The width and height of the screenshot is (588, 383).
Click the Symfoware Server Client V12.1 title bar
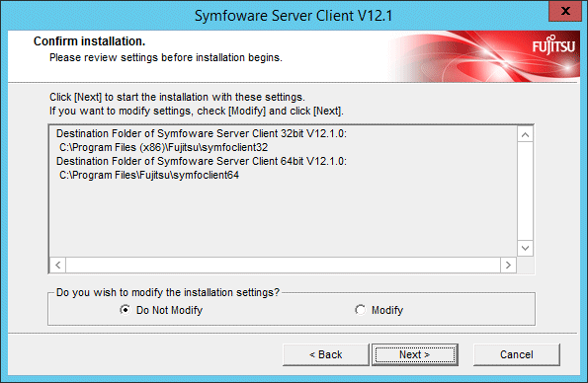[294, 16]
